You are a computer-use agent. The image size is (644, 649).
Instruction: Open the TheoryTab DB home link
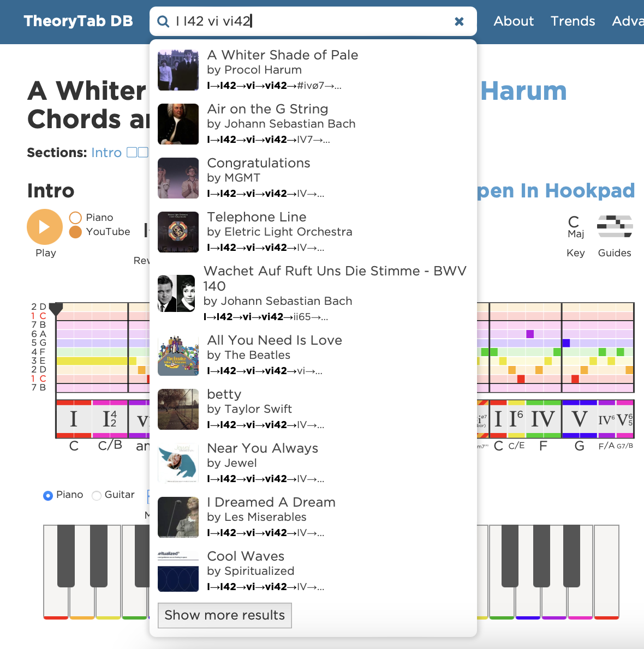click(x=78, y=21)
